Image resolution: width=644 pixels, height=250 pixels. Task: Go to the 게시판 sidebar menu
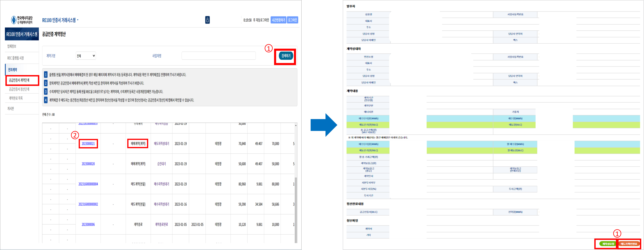(x=11, y=109)
